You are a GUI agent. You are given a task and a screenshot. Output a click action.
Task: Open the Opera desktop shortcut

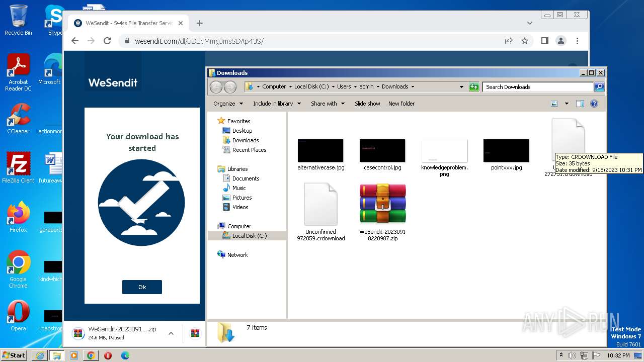point(18,315)
